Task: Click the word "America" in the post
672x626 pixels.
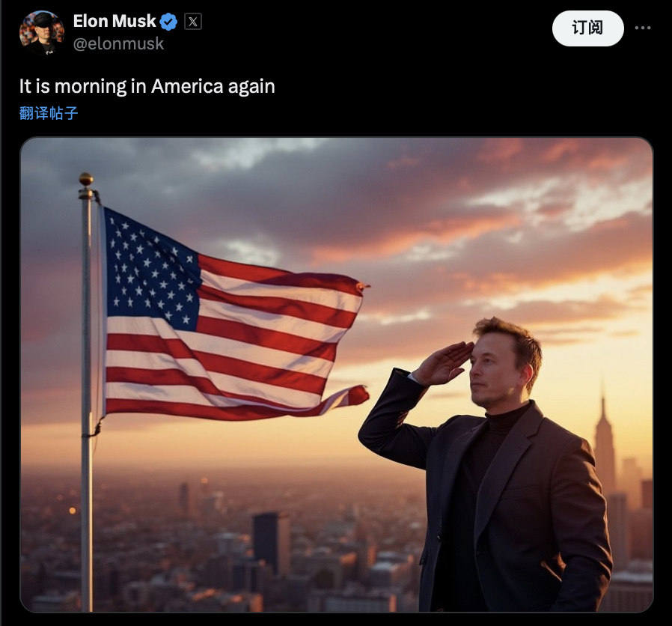Action: (187, 86)
